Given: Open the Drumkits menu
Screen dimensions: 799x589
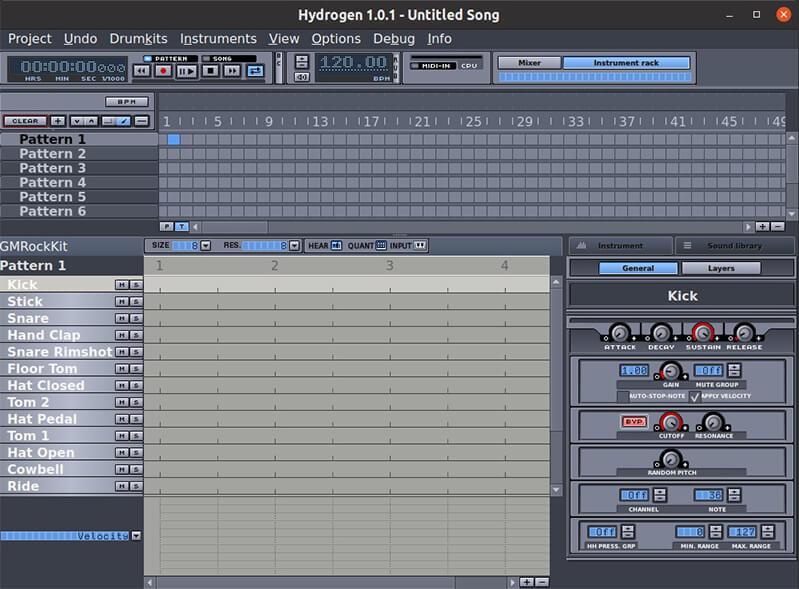Looking at the screenshot, I should [x=139, y=38].
